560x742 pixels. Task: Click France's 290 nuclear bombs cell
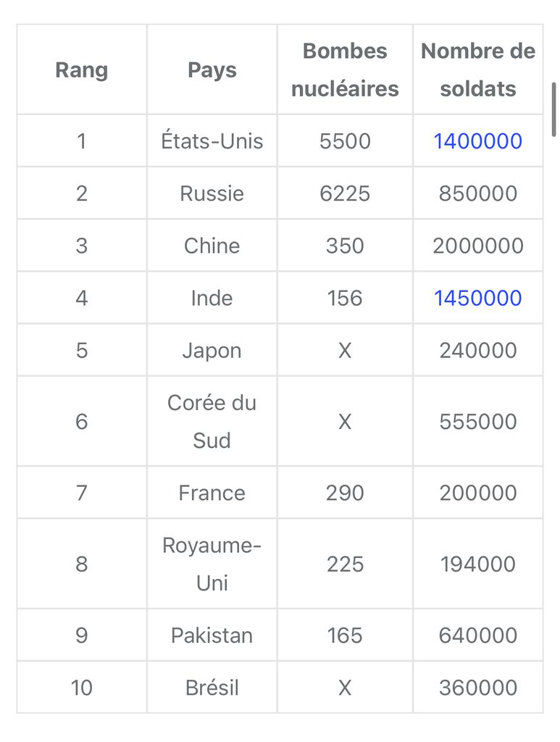click(345, 493)
